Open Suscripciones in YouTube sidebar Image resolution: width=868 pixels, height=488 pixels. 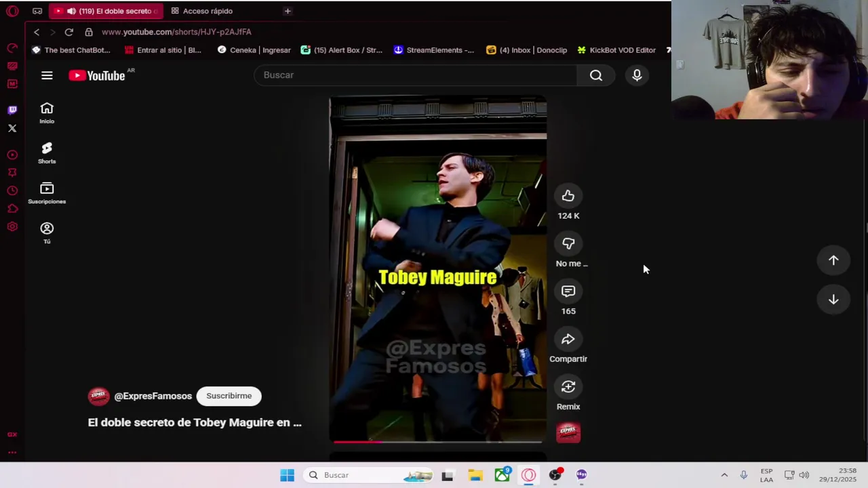pos(47,193)
